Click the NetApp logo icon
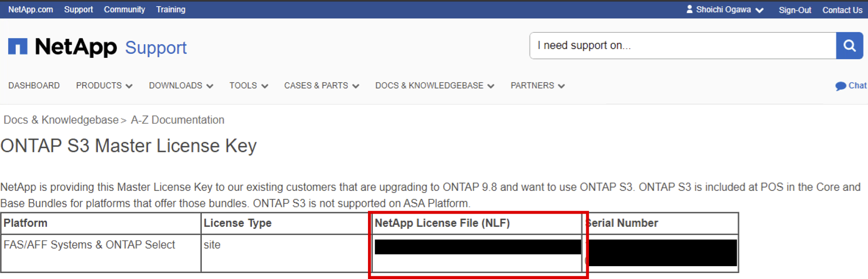This screenshot has height=279, width=868. coord(18,46)
